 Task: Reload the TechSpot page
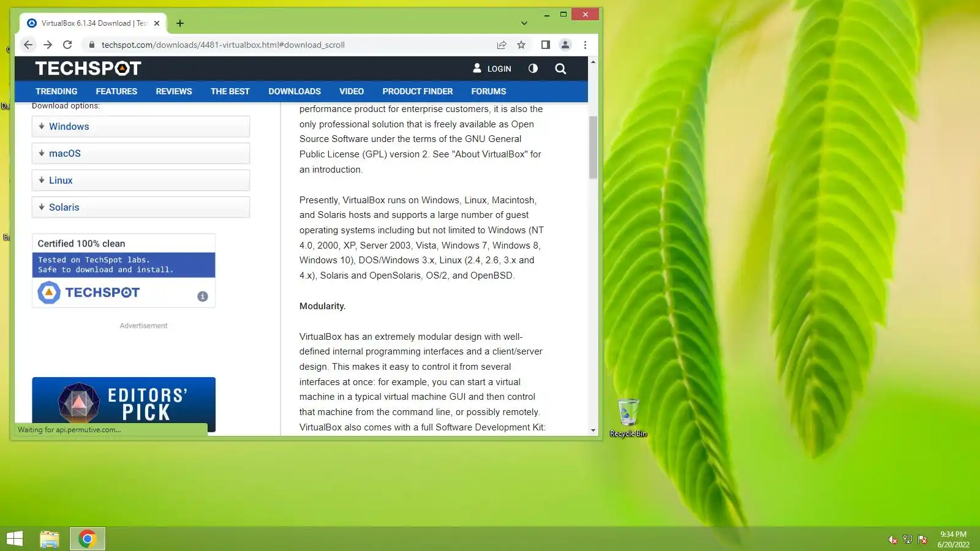click(67, 45)
